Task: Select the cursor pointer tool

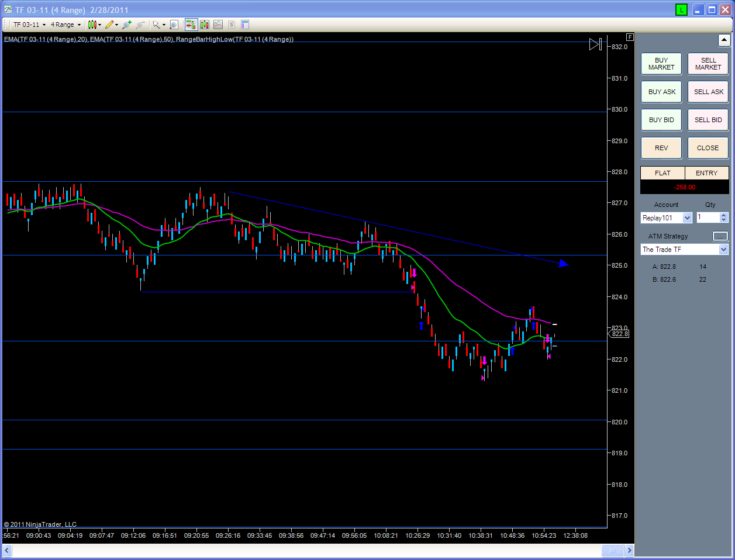Action: (156, 25)
